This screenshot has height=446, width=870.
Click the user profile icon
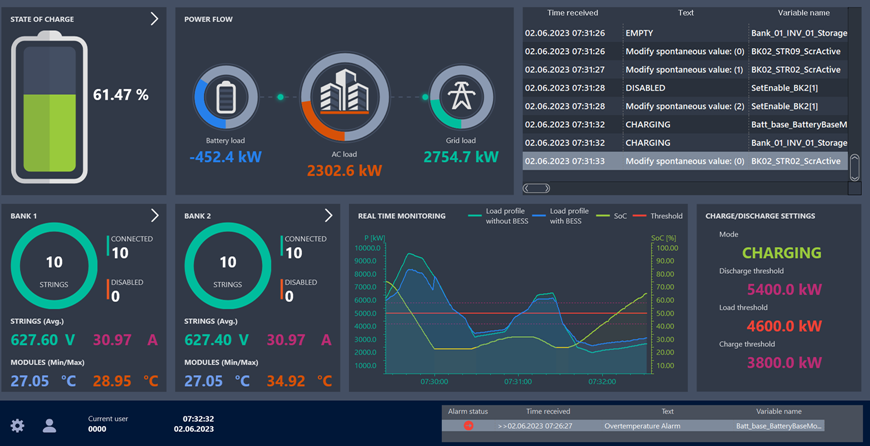click(x=49, y=426)
